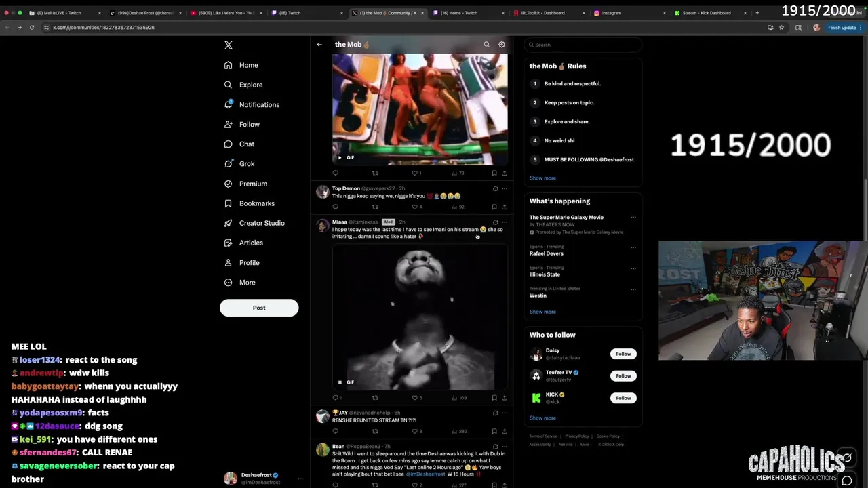The height and width of the screenshot is (488, 868).
Task: Open Notifications with the unread badge
Action: coord(252,104)
